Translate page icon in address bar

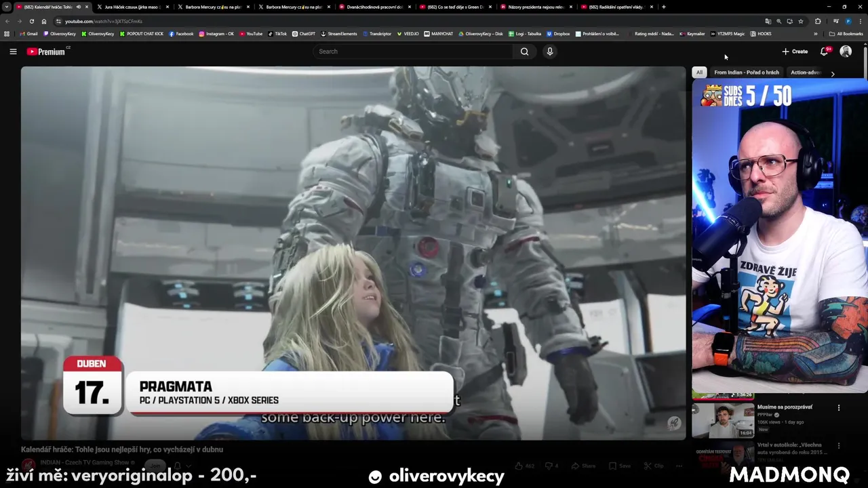coord(768,21)
